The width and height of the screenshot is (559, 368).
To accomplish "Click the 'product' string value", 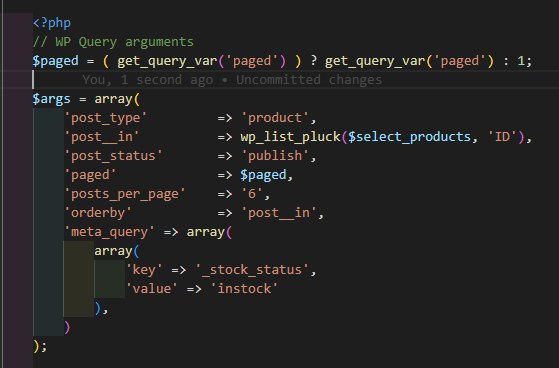I will 275,118.
